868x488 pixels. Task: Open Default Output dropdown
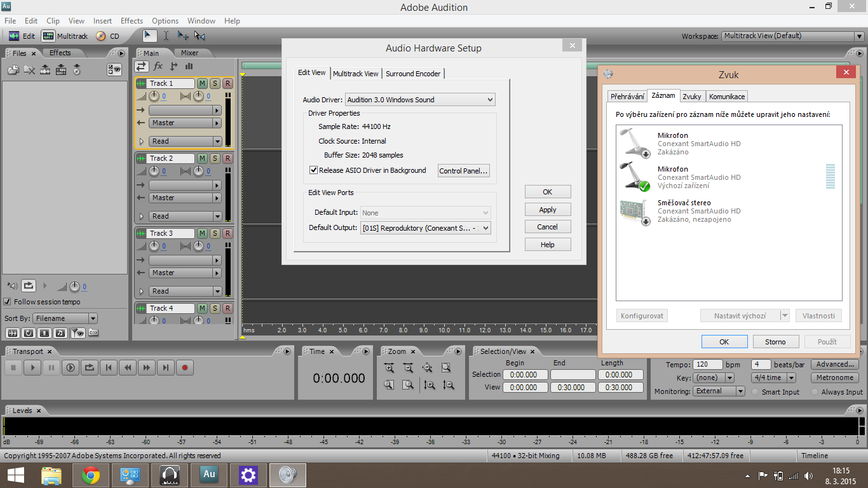click(426, 228)
